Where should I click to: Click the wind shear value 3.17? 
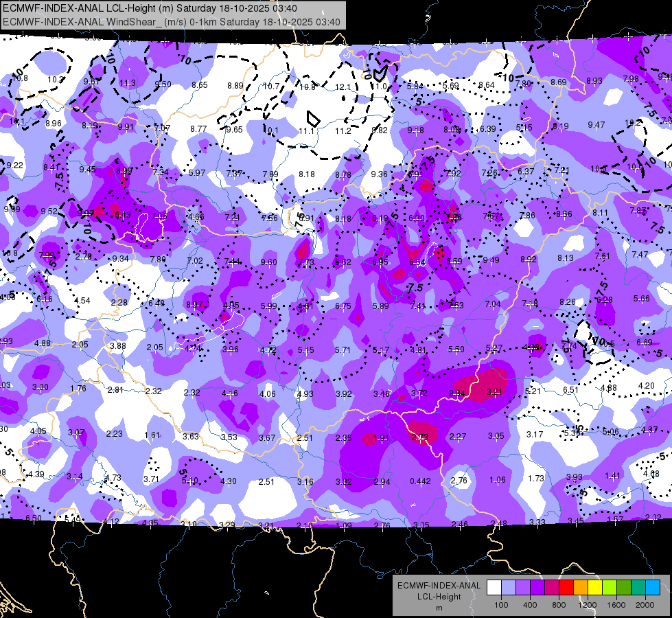[x=535, y=435]
